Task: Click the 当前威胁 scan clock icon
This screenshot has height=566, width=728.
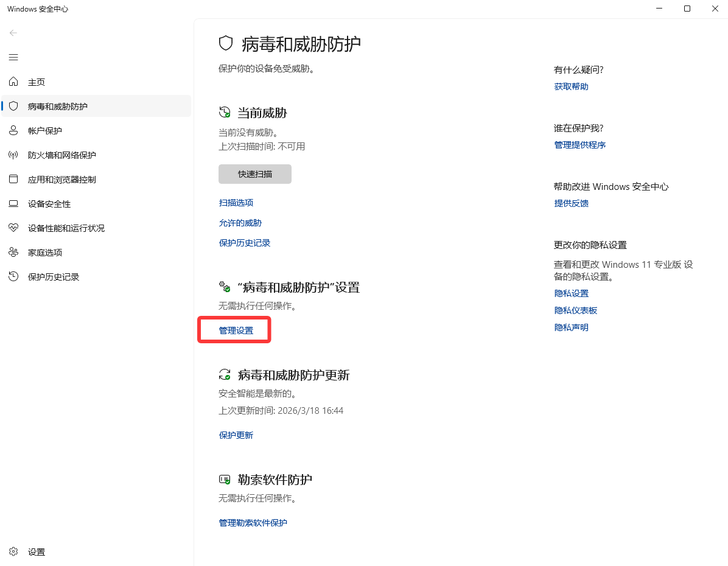Action: point(225,113)
